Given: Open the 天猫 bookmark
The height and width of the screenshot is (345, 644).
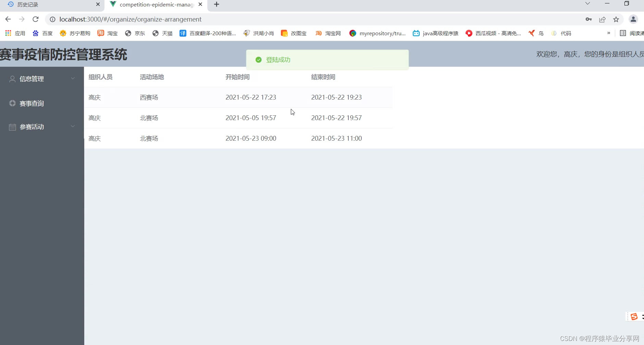Looking at the screenshot, I should coord(162,33).
